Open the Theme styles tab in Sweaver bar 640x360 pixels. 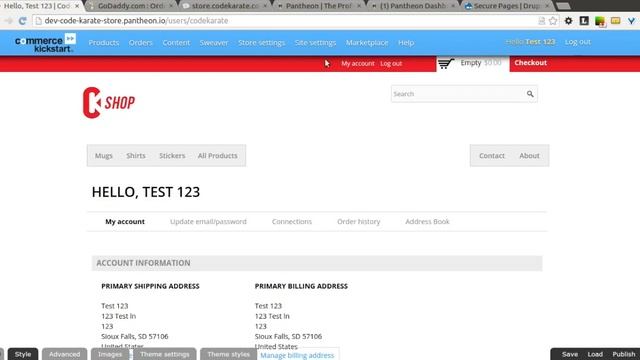click(228, 354)
